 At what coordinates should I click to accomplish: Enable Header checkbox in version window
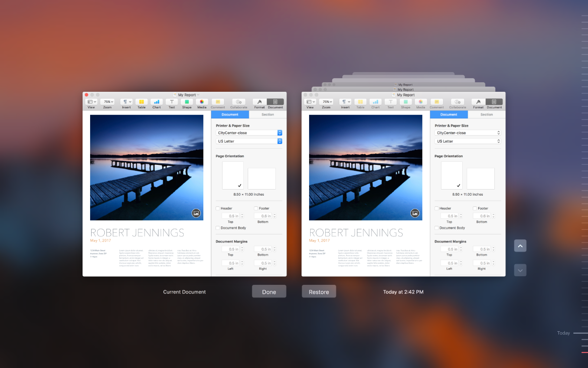(437, 208)
